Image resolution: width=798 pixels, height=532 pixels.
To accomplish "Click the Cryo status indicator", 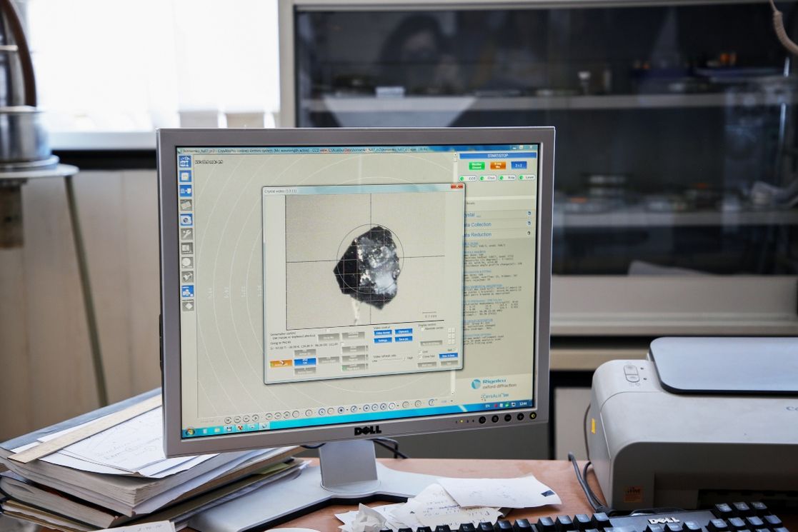I will click(x=487, y=178).
